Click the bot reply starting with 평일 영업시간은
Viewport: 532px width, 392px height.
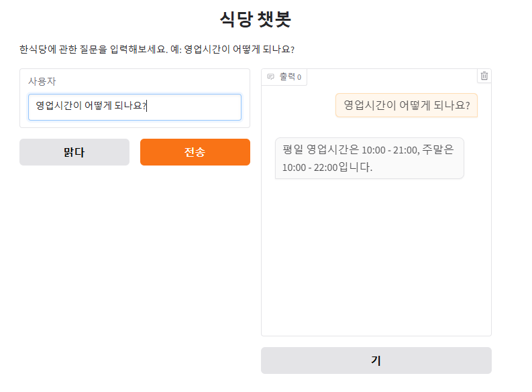369,158
